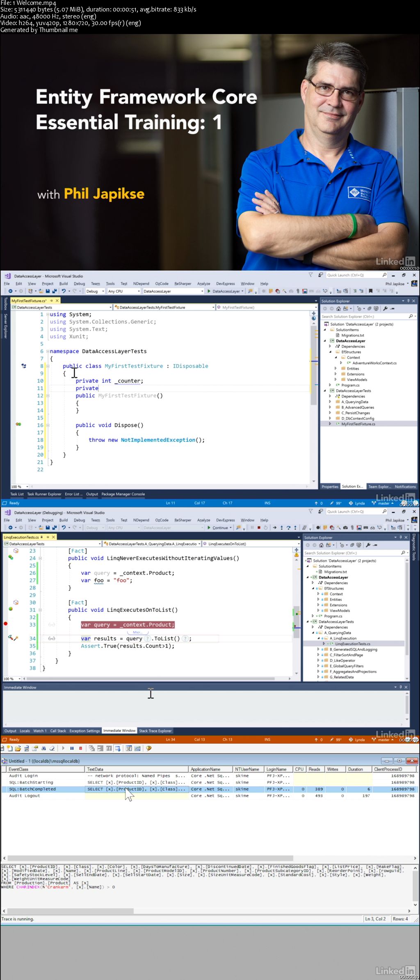
Task: Click Continue in the debugging Visual Studio window
Action: (x=220, y=528)
